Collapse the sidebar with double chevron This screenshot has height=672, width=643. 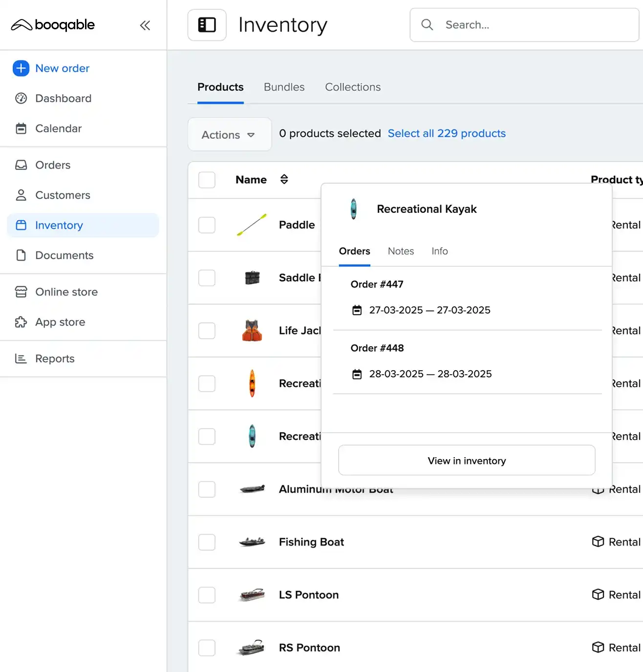[145, 25]
